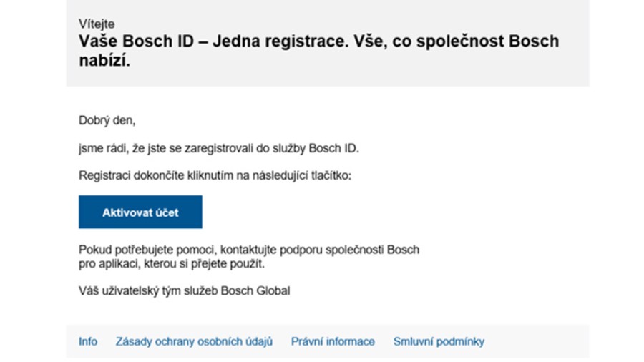Follow the Právní informace link

tap(333, 341)
